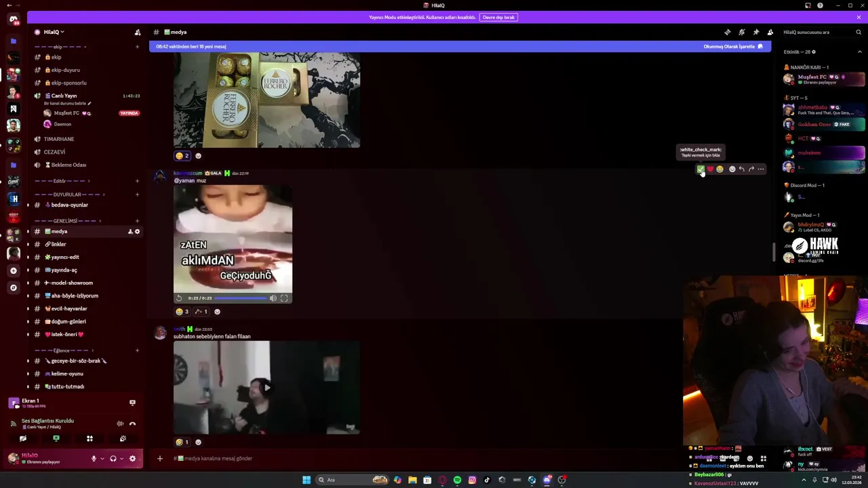Viewport: 868px width, 488px height.
Task: Open Explore Discoverable Servers compass icon
Action: click(x=13, y=287)
